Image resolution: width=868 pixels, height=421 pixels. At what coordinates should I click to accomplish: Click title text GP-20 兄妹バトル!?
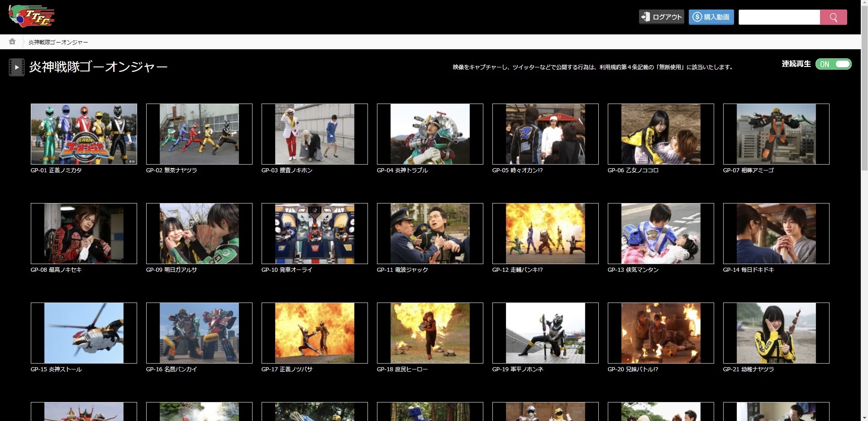point(633,369)
